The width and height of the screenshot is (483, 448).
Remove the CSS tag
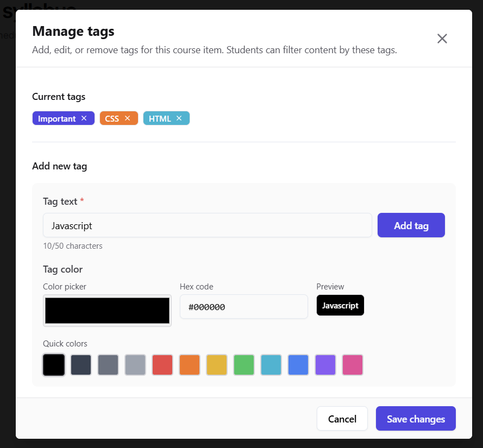pyautogui.click(x=127, y=118)
